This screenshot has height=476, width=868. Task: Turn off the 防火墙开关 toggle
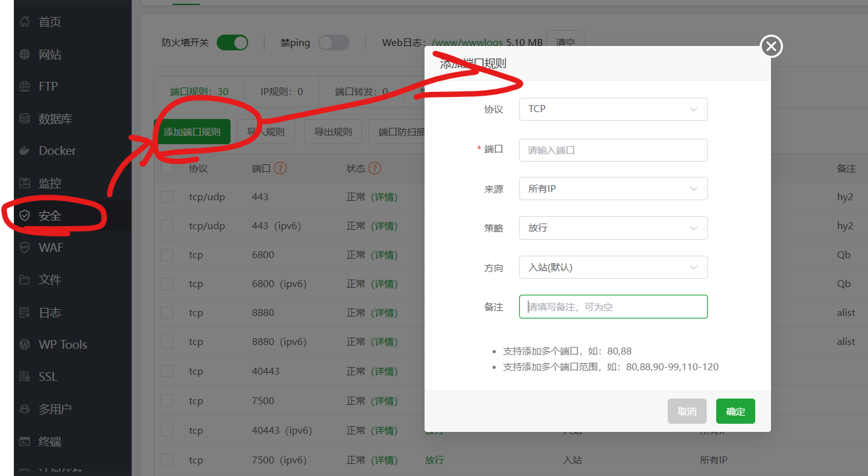click(x=232, y=43)
